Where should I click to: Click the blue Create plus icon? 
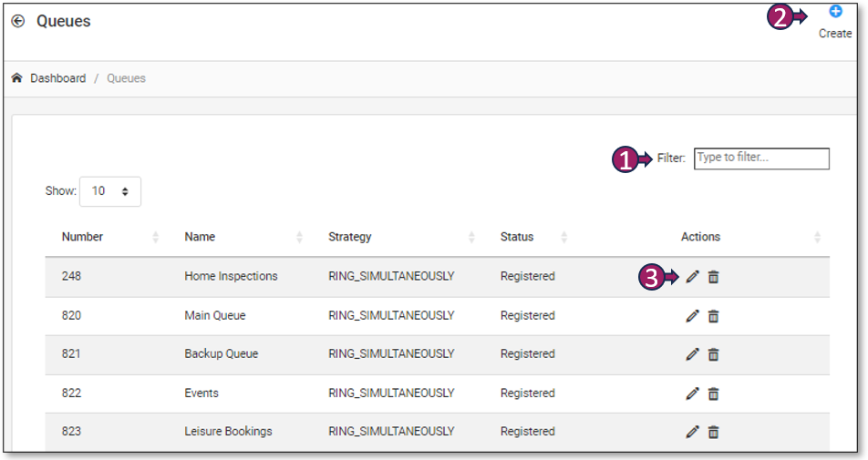[x=835, y=12]
